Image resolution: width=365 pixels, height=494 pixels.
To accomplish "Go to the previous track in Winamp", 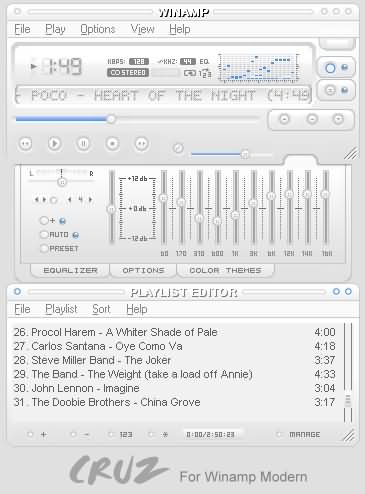I will [26, 144].
